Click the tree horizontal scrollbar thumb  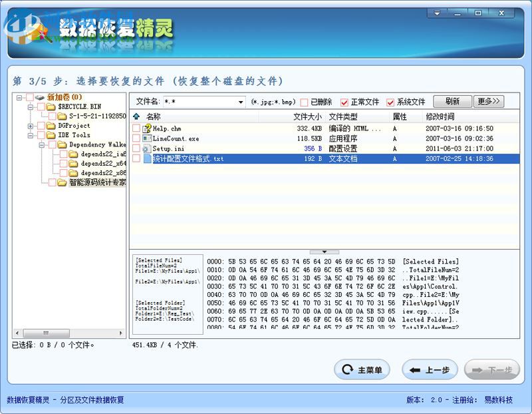pos(46,333)
